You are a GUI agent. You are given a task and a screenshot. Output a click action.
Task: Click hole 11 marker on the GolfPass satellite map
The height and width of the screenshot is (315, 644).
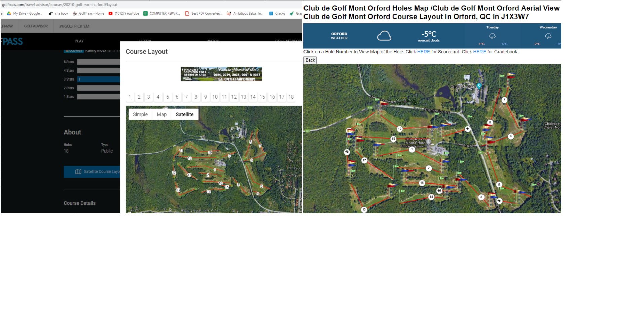tap(181, 151)
